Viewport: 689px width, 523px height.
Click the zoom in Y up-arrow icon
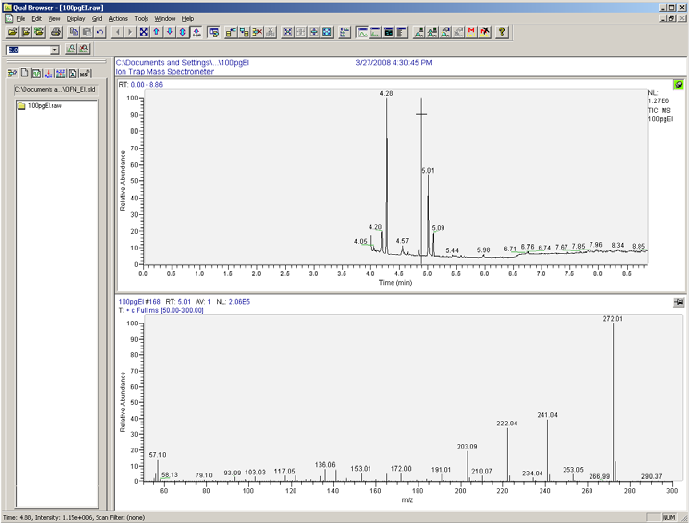pyautogui.click(x=156, y=32)
